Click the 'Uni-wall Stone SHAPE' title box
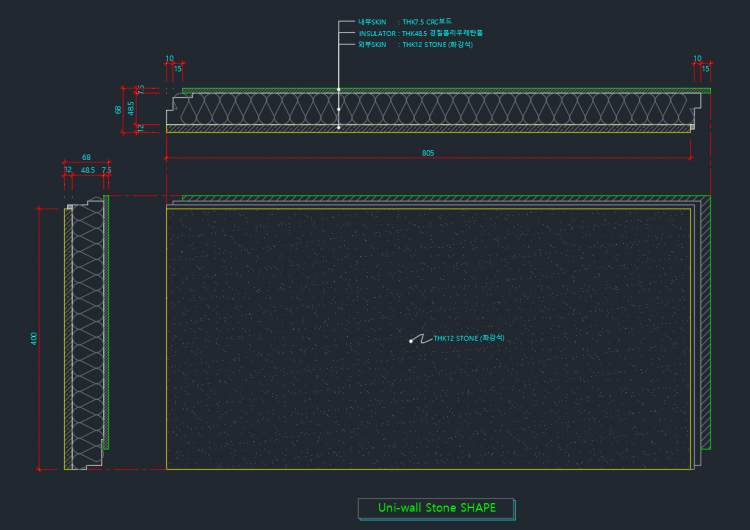750x530 pixels. tap(436, 508)
